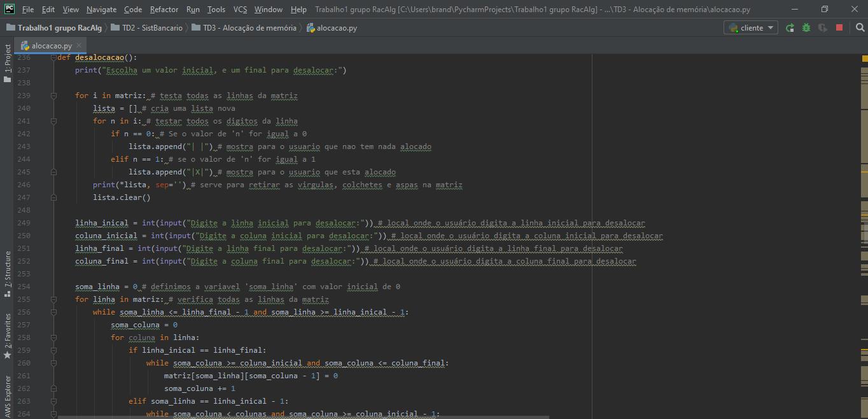Open the Tools menu

(216, 10)
